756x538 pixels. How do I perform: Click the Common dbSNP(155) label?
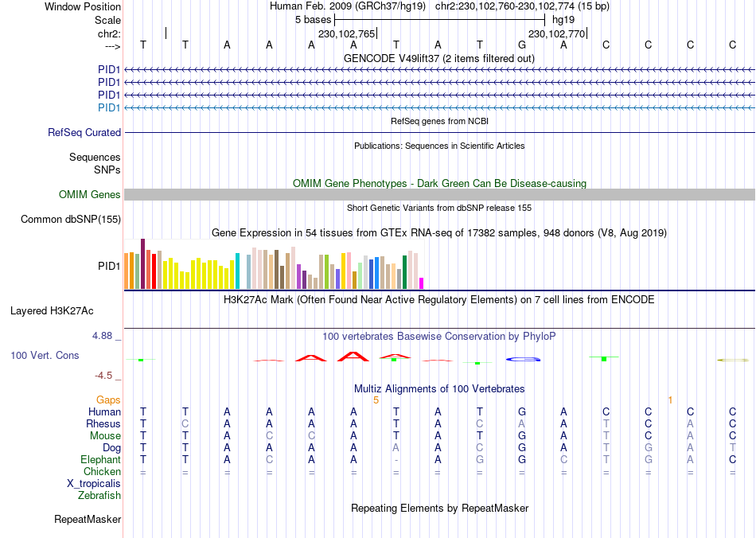(x=71, y=220)
